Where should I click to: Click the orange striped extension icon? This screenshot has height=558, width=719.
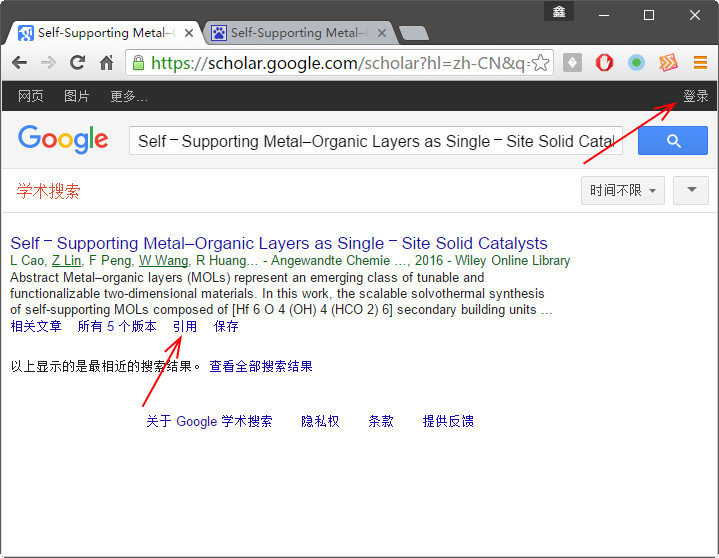point(668,62)
